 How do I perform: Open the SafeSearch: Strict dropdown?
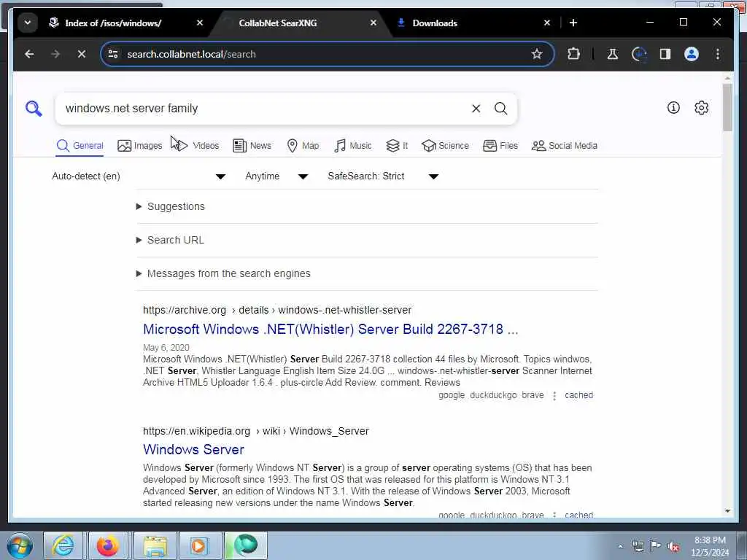coord(382,176)
